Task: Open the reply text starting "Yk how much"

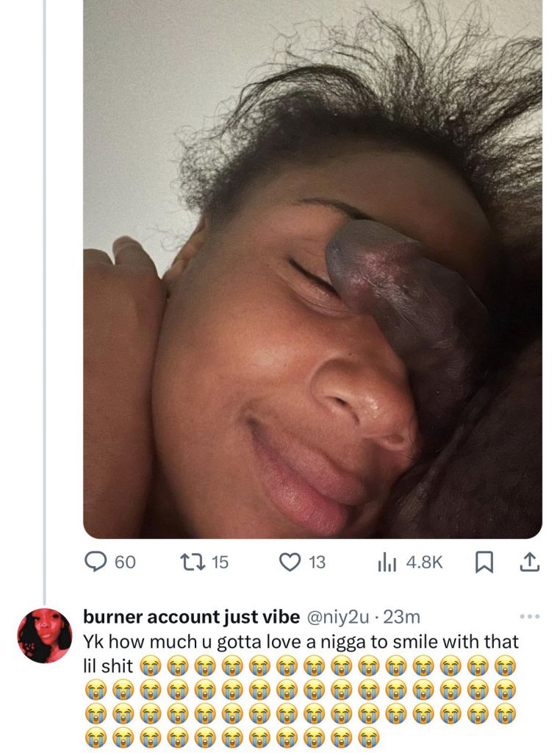Action: point(301,641)
